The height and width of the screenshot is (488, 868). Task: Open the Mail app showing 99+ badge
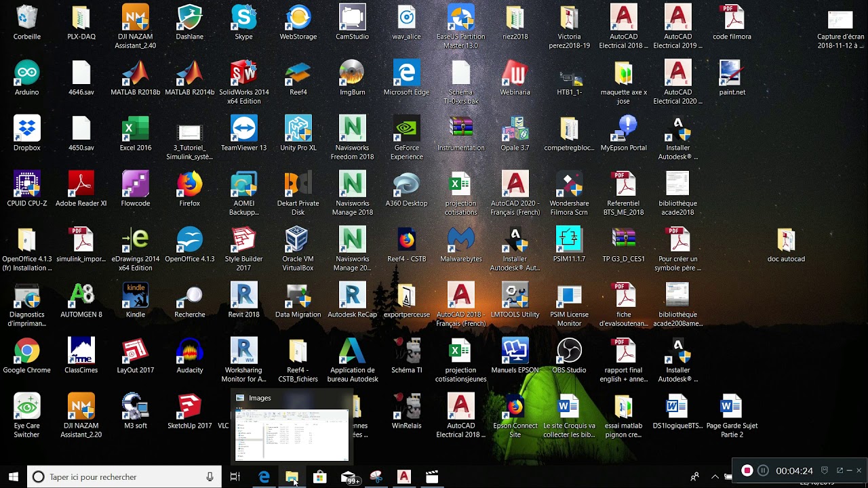click(349, 477)
